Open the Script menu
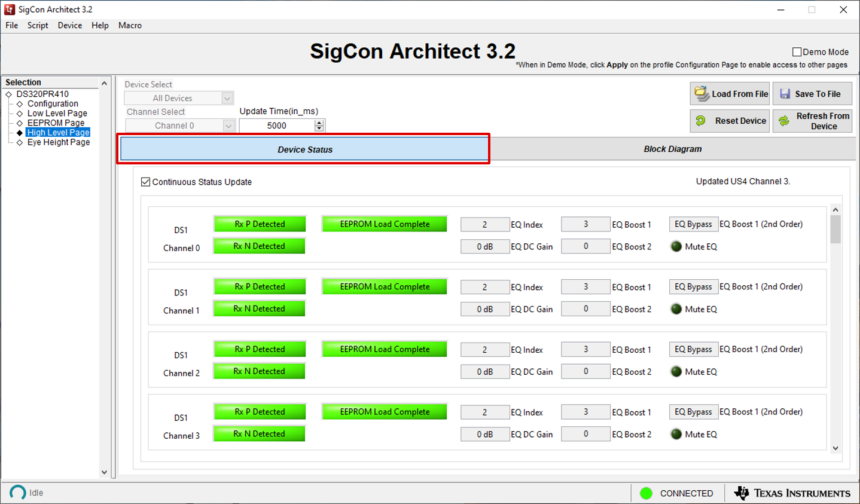The width and height of the screenshot is (860, 504). pos(38,25)
